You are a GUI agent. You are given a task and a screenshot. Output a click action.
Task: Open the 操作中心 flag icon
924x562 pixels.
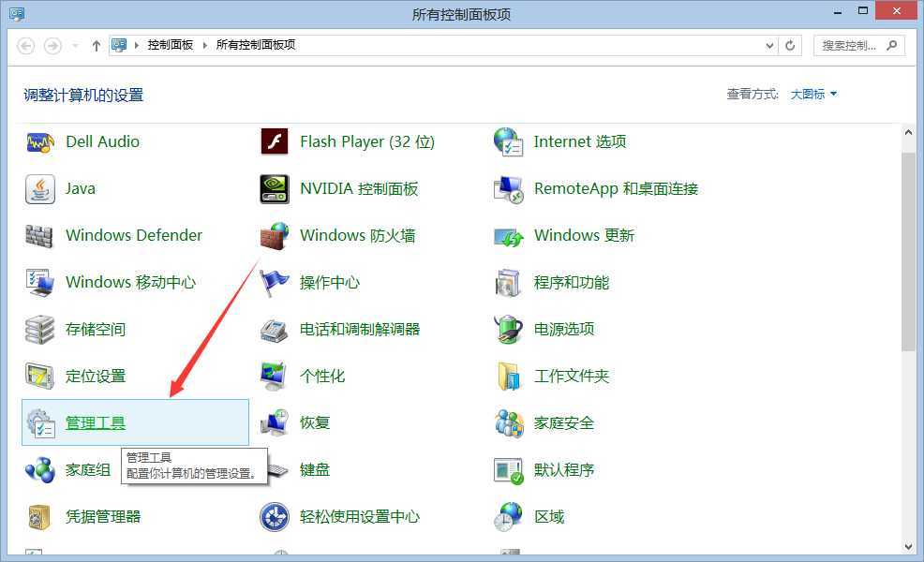[275, 283]
